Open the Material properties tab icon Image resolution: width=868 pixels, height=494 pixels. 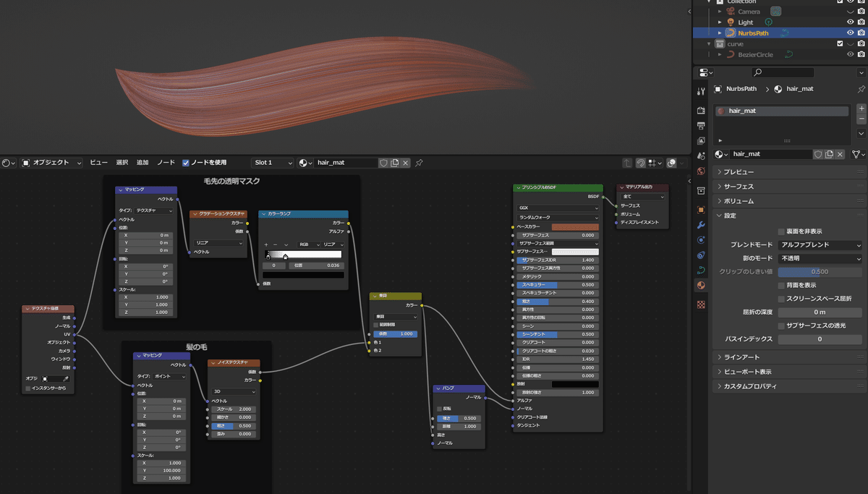click(700, 286)
